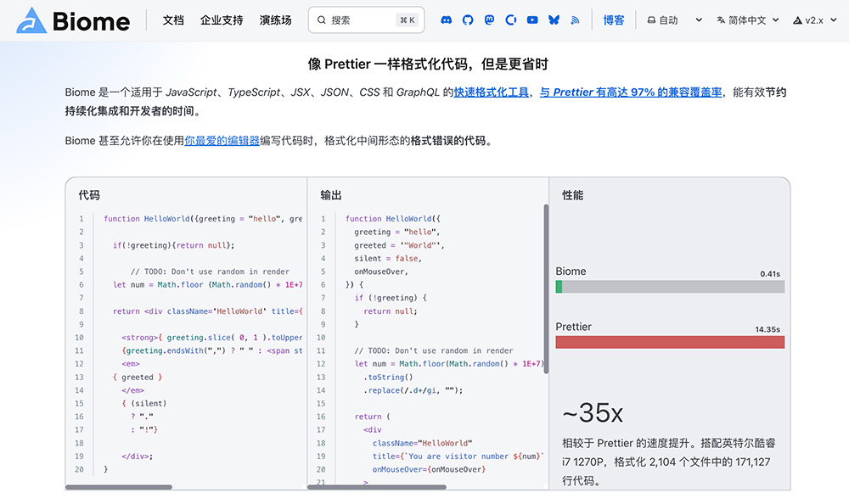Open the 自动 theme dropdown
The image size is (849, 504).
click(675, 20)
